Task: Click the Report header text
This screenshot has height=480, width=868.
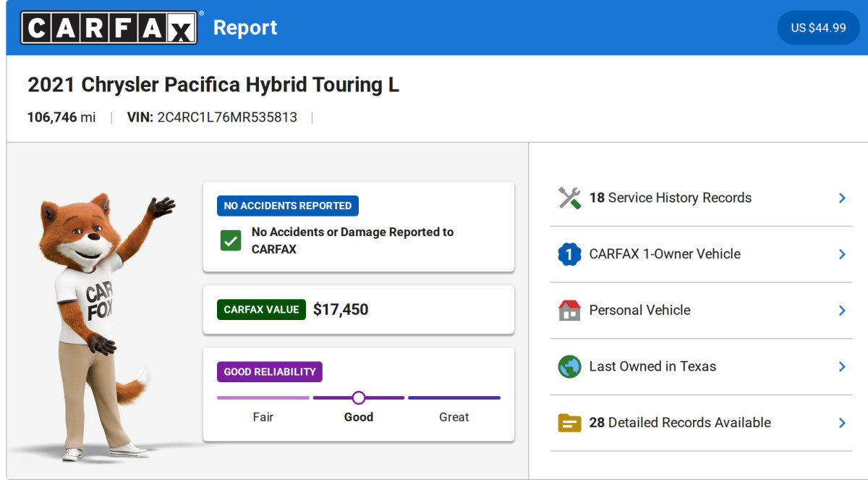Action: tap(245, 28)
